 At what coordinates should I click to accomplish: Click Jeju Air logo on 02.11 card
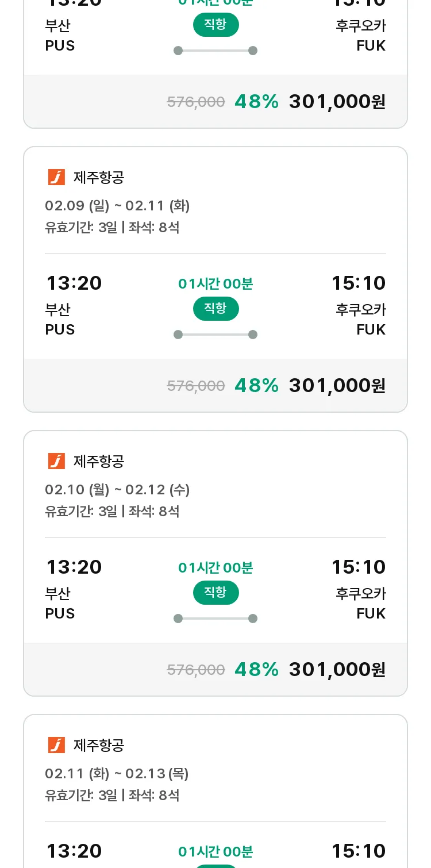56,745
